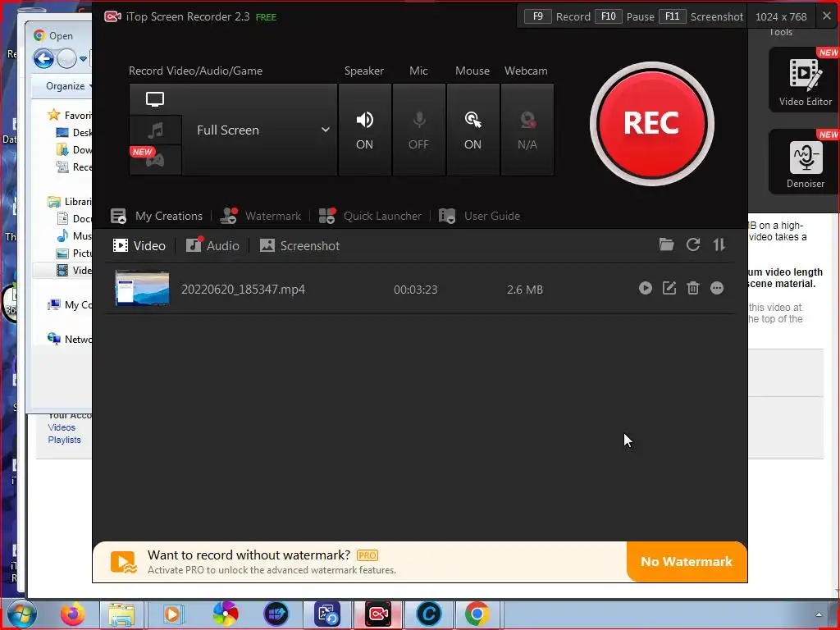
Task: Click the 20220620_185347.mp4 video thumbnail
Action: click(x=143, y=288)
